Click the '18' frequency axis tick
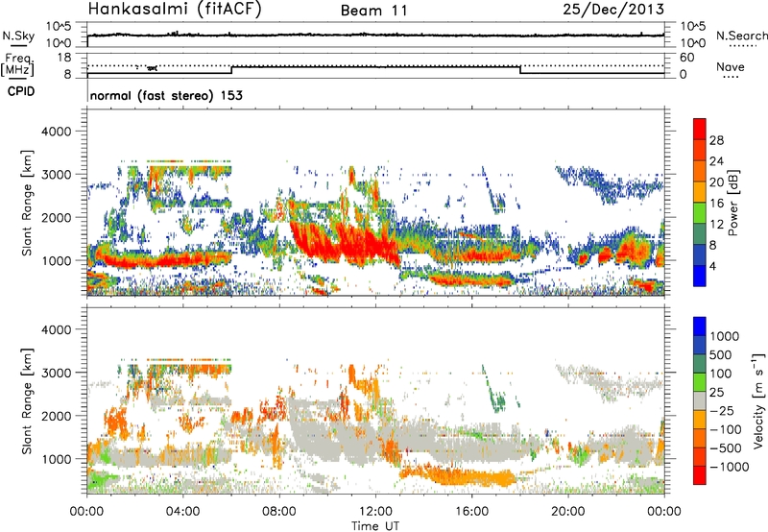The height and width of the screenshot is (532, 768). point(64,58)
